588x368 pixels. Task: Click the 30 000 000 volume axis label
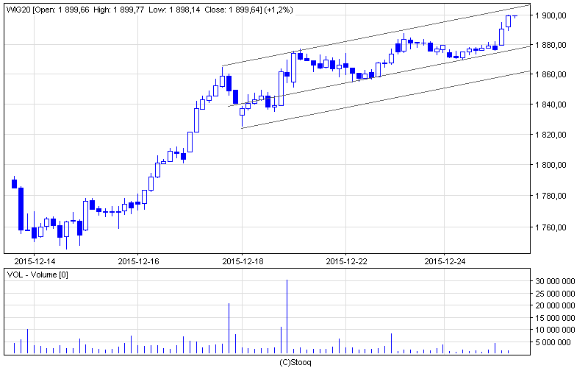coord(555,281)
